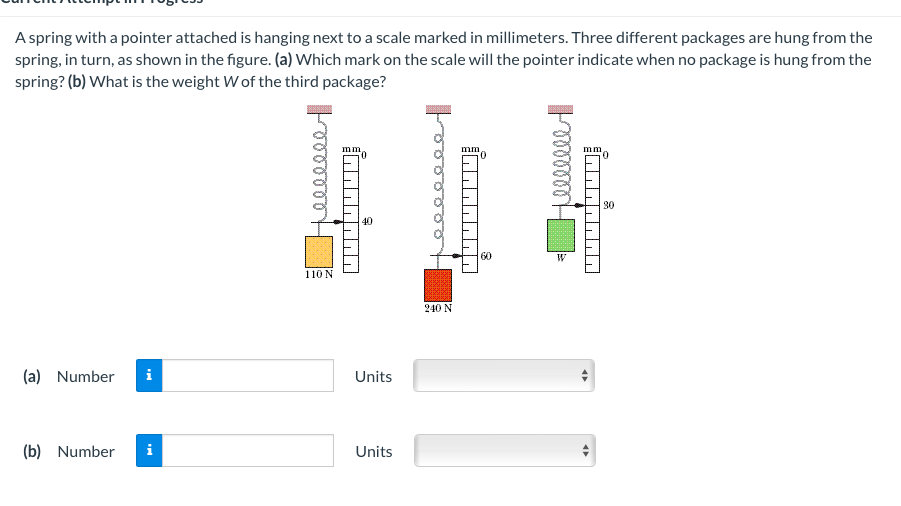The image size is (901, 506).
Task: Click the 60 mark on second scale
Action: (x=486, y=256)
